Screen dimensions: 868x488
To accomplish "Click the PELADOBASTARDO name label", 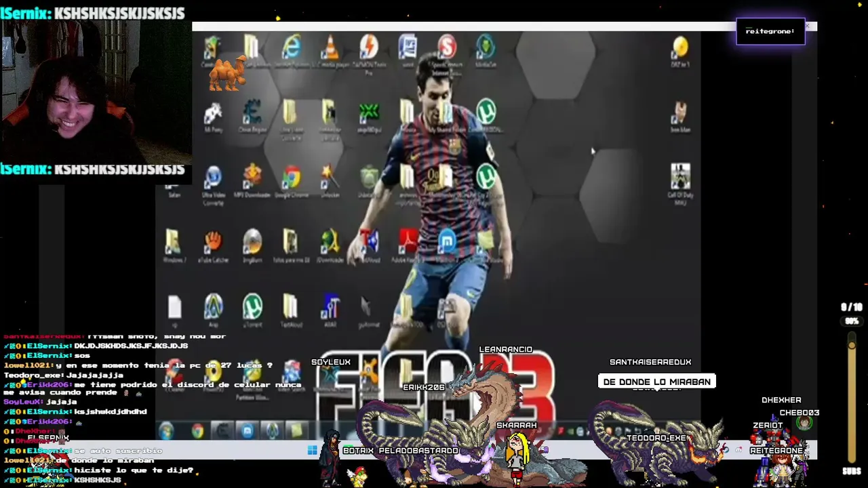I will (419, 451).
